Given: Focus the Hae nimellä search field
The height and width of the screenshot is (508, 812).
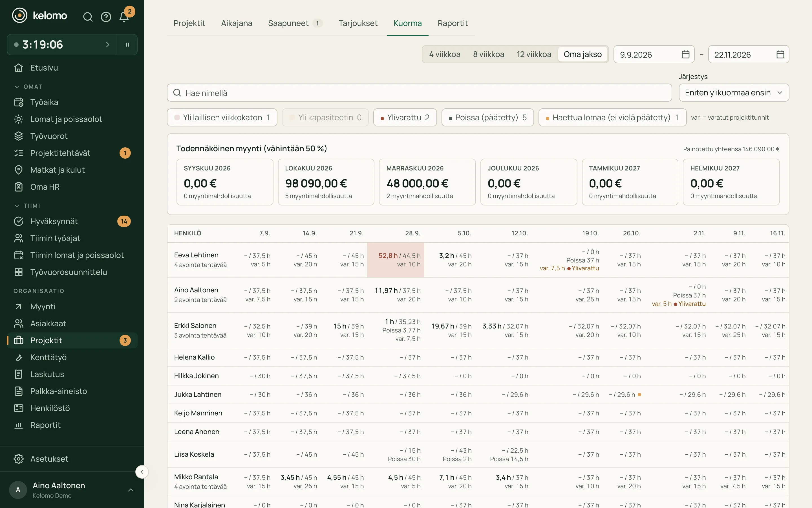Looking at the screenshot, I should click(419, 93).
